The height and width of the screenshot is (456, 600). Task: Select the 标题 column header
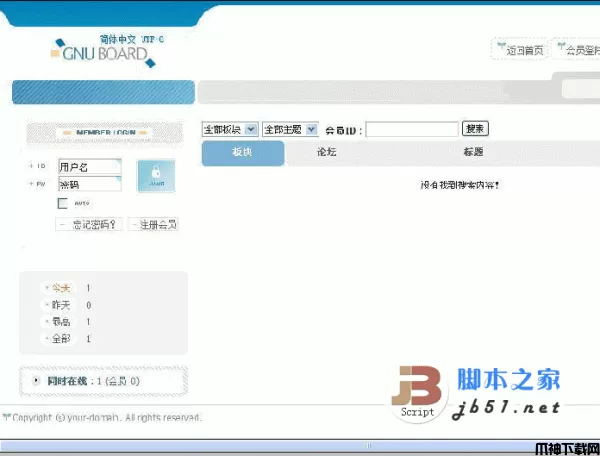(x=474, y=152)
